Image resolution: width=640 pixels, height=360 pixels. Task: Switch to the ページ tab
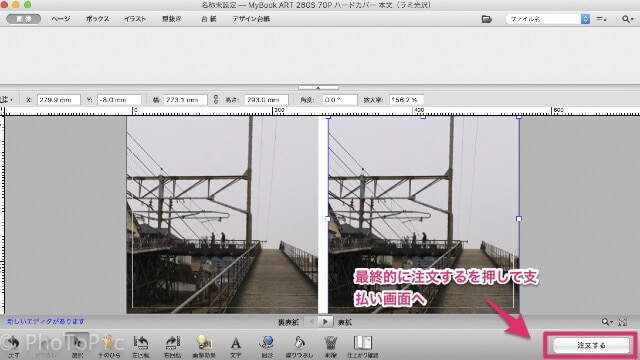tap(61, 19)
